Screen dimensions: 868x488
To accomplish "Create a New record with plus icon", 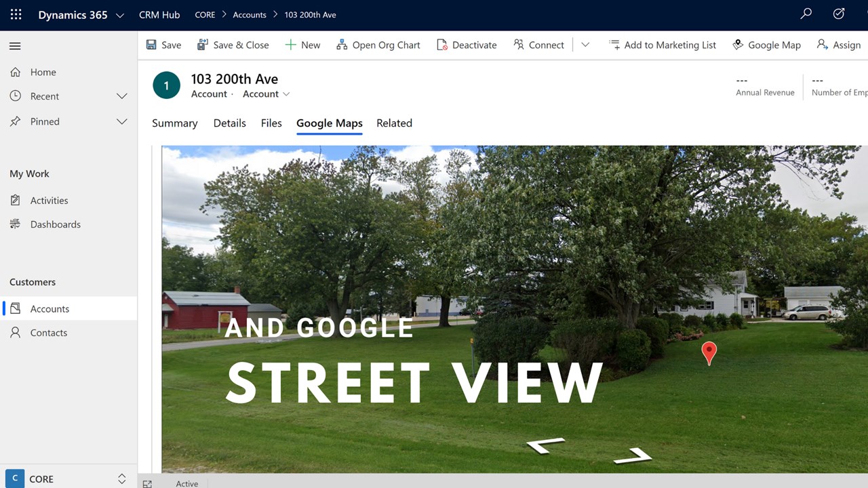I will pyautogui.click(x=302, y=45).
